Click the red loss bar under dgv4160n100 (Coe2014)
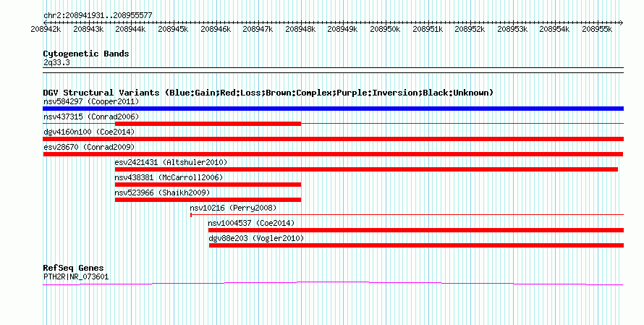The width and height of the screenshot is (644, 325). [x=333, y=139]
